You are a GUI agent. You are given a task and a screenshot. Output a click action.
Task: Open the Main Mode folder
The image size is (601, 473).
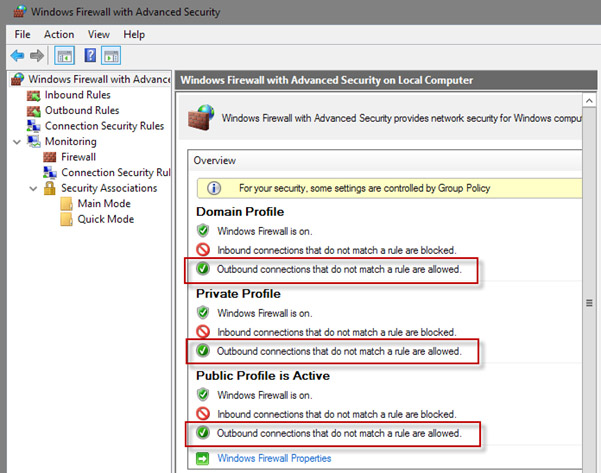coord(104,204)
